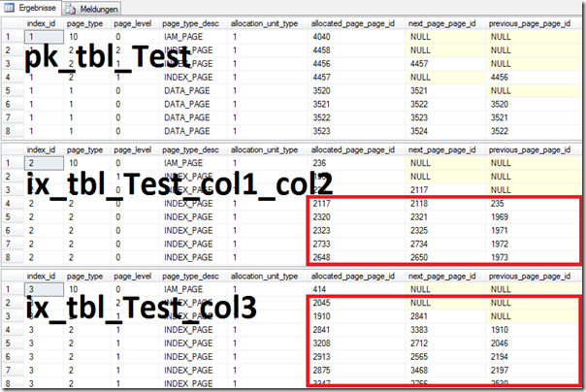Viewport: 586px width, 392px height.
Task: Select allocated page id 3208 cell
Action: (x=356, y=343)
